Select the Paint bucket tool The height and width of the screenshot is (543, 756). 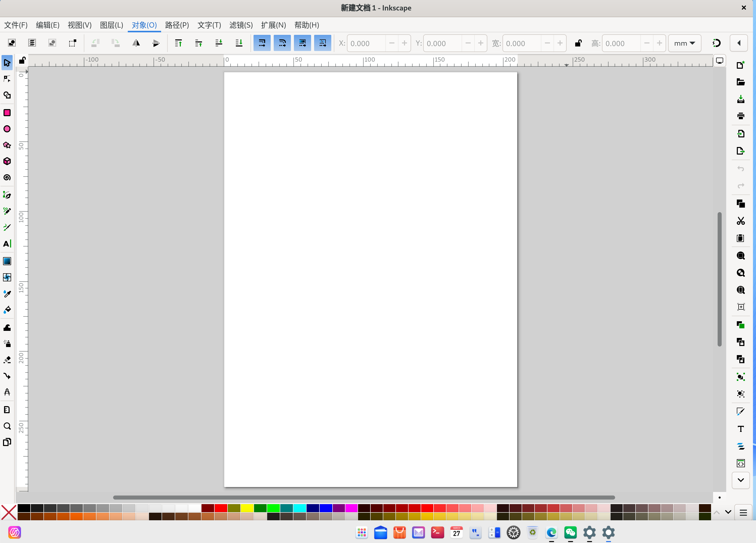[x=7, y=310]
